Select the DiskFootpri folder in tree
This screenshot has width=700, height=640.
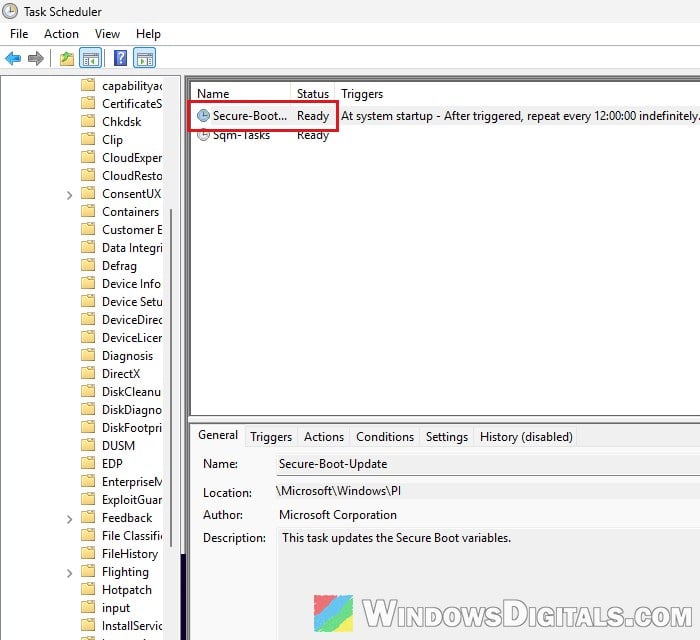coord(132,428)
